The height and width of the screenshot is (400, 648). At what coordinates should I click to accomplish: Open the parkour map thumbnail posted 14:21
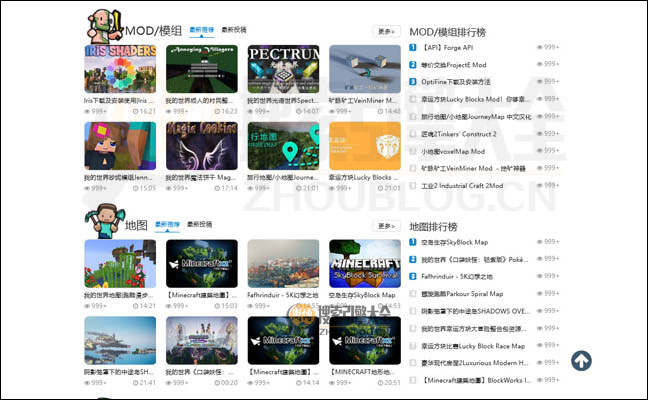pyautogui.click(x=120, y=264)
